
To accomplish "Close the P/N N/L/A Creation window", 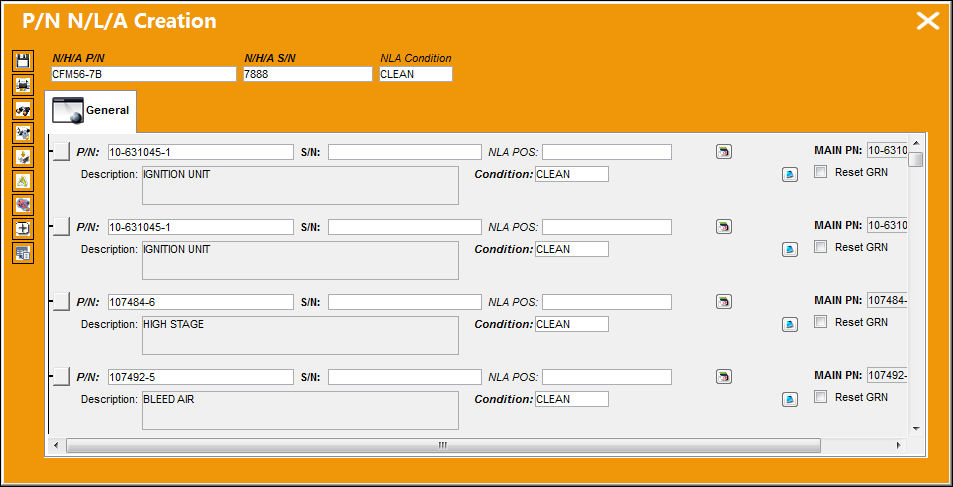I will pos(927,21).
